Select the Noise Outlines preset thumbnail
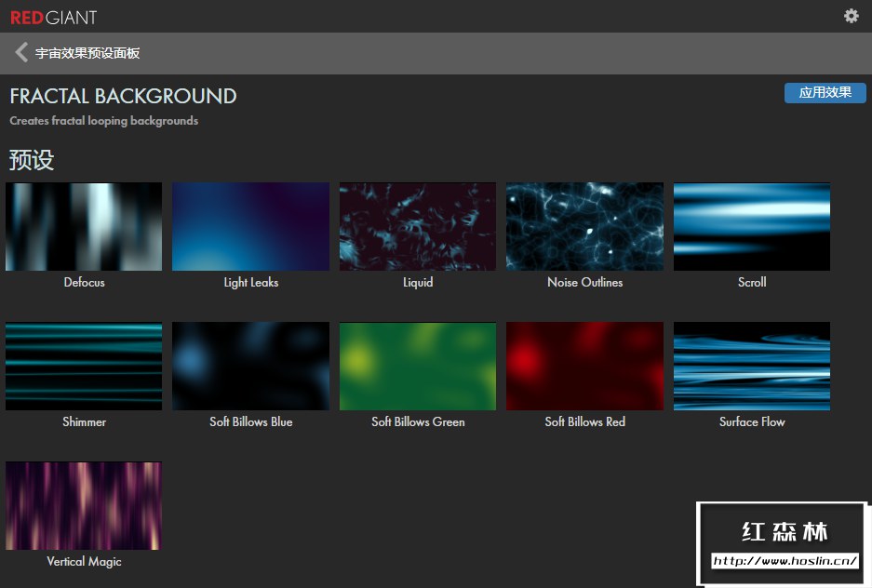 tap(584, 227)
